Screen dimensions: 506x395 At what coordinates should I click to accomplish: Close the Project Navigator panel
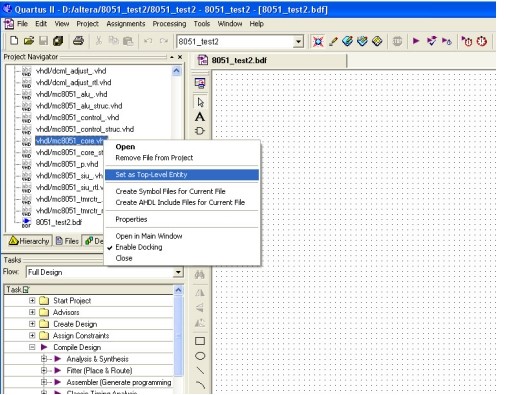tap(180, 57)
